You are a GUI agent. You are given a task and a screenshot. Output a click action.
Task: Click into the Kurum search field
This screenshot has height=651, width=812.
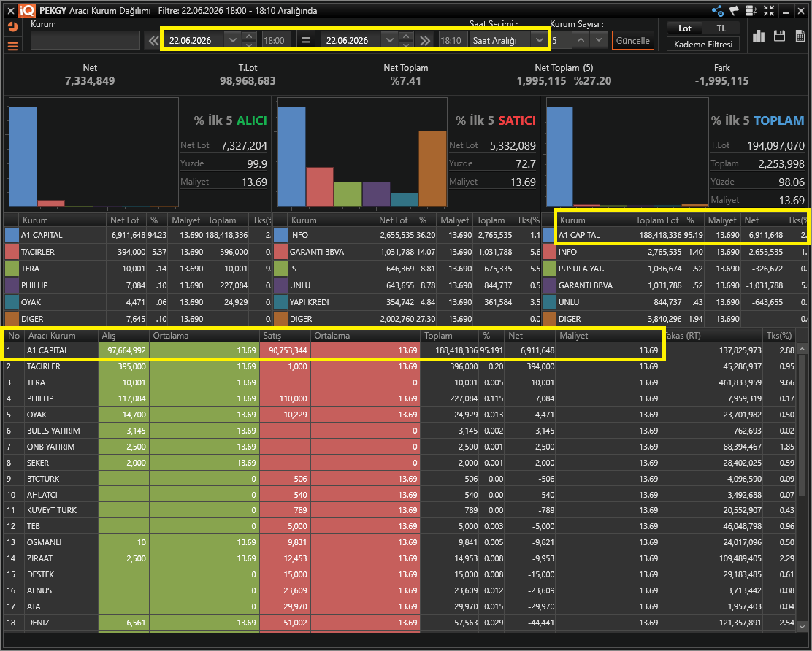85,40
